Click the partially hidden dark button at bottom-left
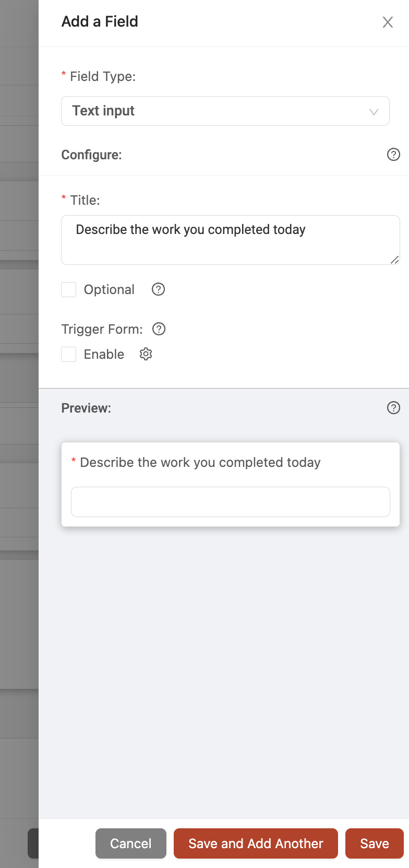The height and width of the screenshot is (868, 409). (33, 843)
